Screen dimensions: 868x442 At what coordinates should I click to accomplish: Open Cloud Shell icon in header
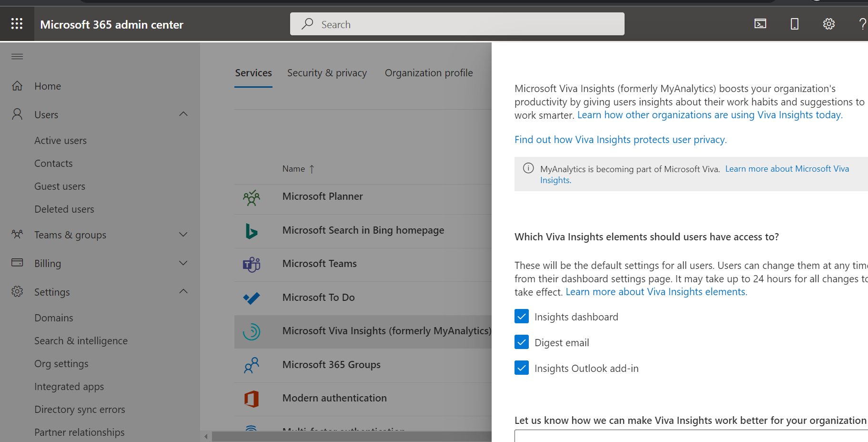click(x=760, y=24)
